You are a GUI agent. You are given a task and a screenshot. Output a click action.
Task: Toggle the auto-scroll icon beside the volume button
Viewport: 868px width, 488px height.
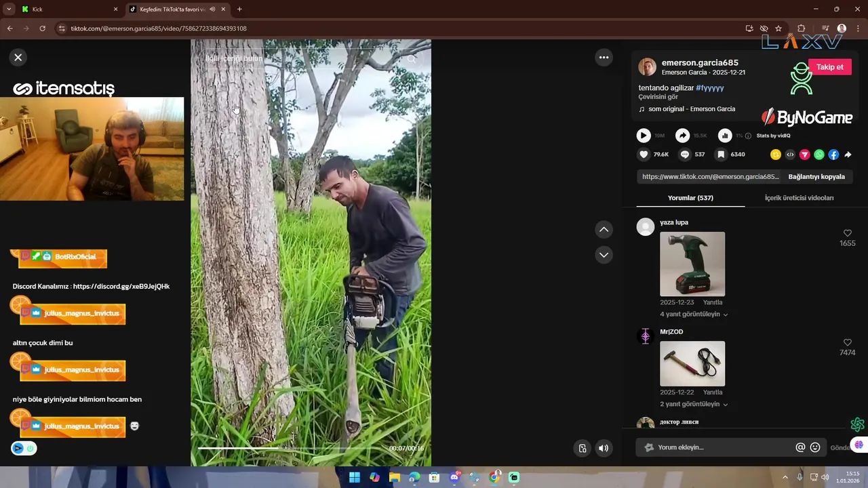(582, 448)
